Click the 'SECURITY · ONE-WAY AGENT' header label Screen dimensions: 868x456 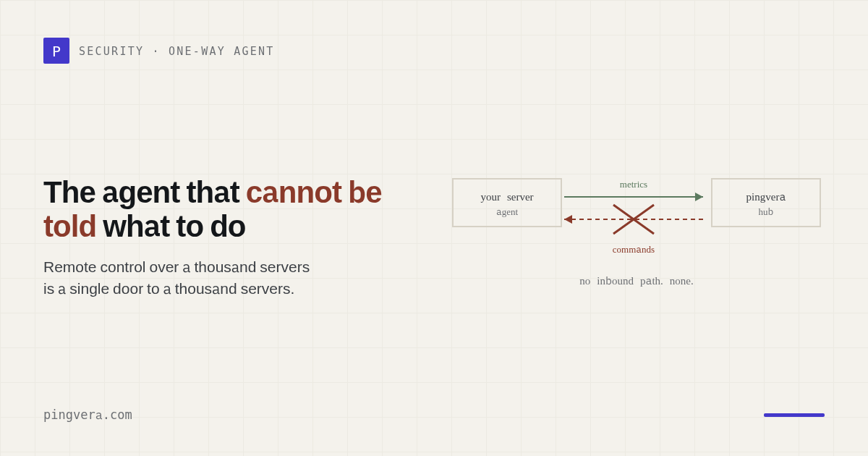click(x=176, y=51)
